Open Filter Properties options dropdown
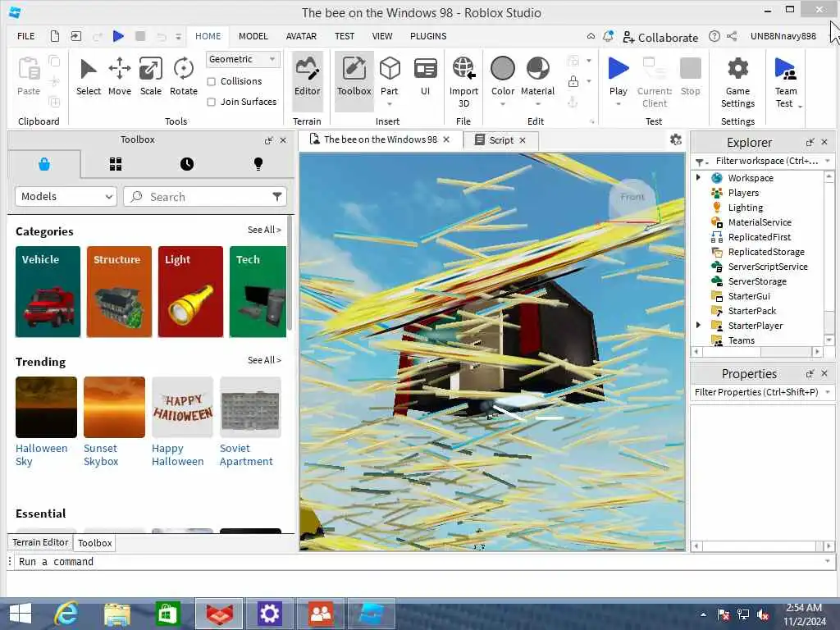 click(828, 392)
